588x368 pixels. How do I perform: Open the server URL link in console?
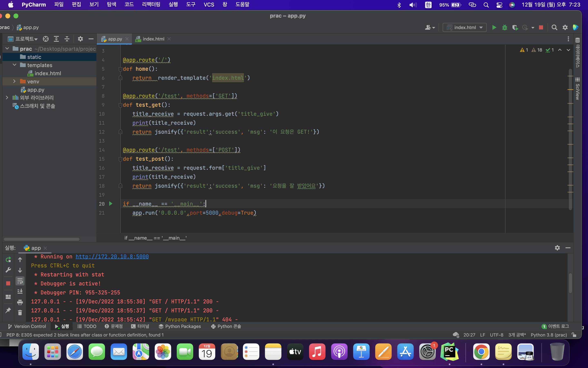coord(112,257)
